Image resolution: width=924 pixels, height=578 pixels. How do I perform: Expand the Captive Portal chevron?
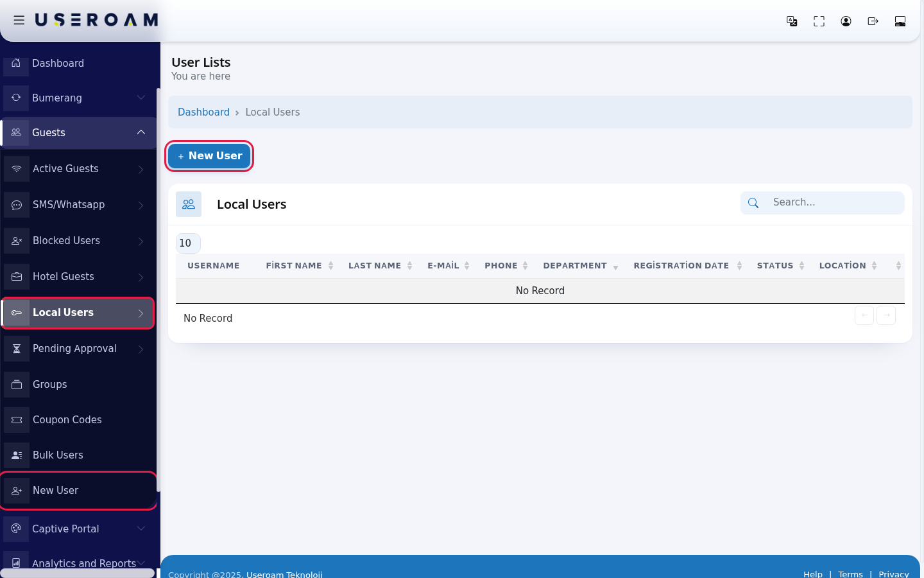(141, 529)
